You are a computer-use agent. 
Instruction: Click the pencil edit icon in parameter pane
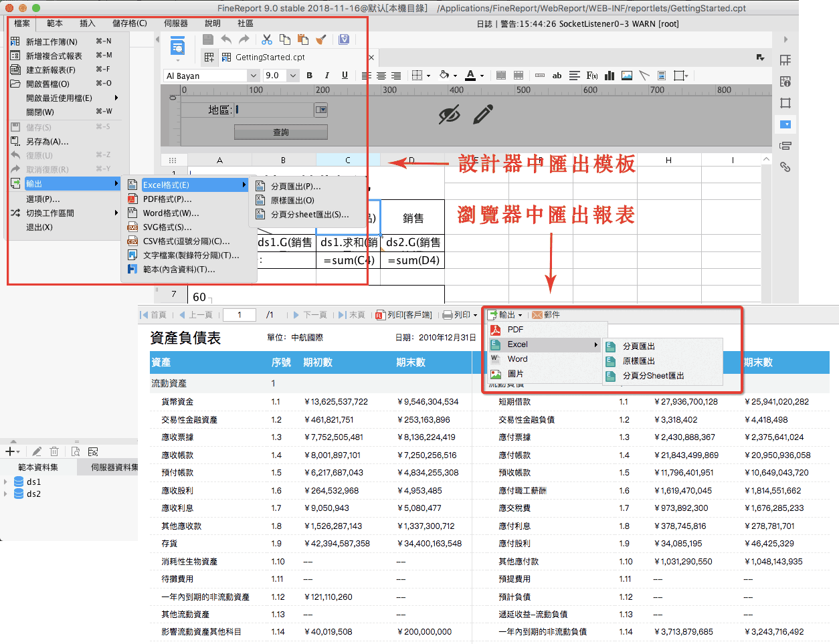[x=483, y=114]
